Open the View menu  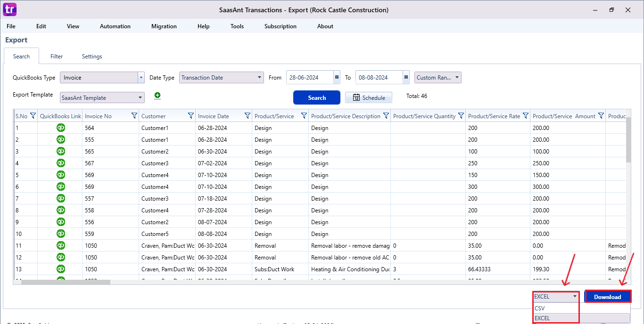[x=73, y=26]
